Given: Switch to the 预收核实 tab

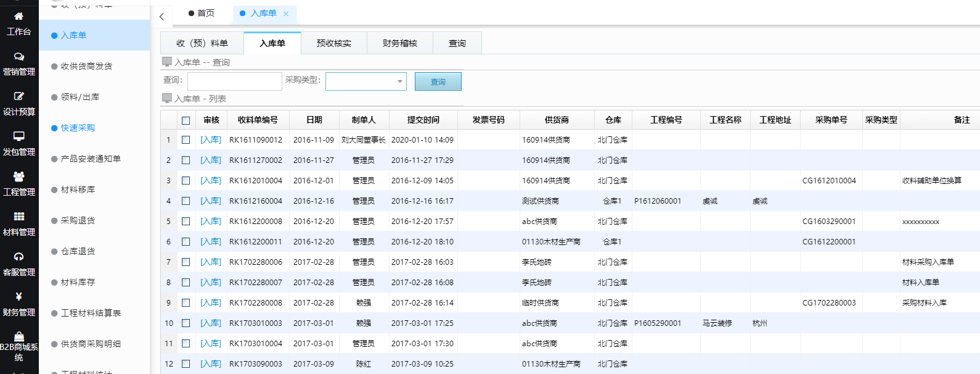Looking at the screenshot, I should [333, 43].
